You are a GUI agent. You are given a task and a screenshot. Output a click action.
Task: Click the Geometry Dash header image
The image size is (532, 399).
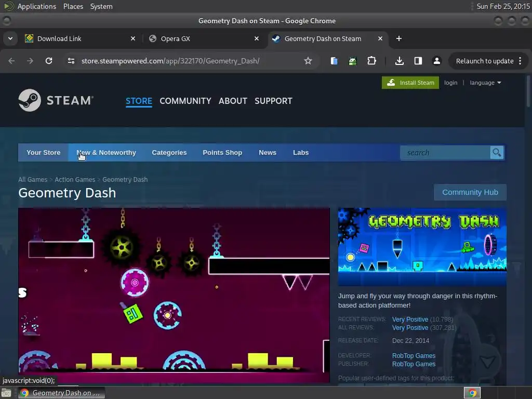422,247
